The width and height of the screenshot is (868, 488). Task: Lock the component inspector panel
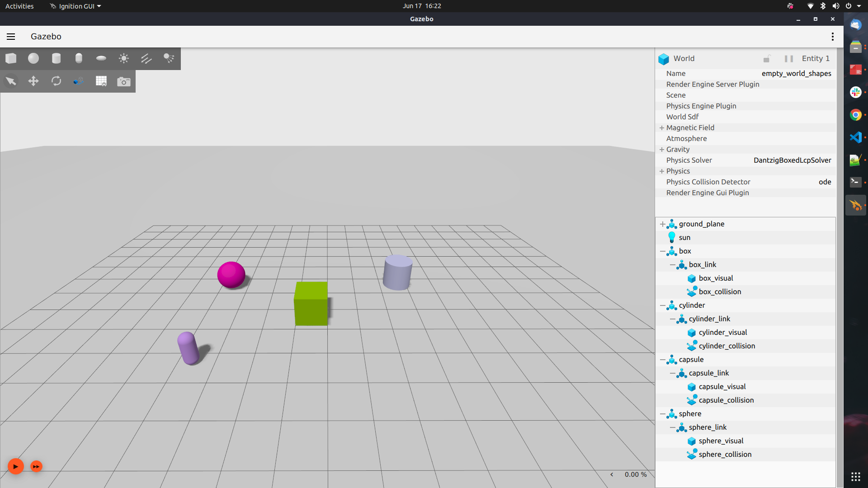pos(767,59)
